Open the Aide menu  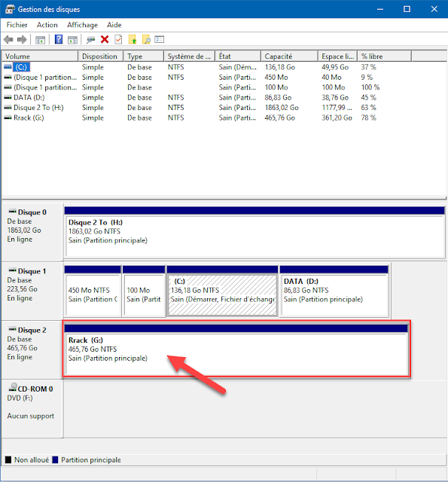pyautogui.click(x=114, y=25)
